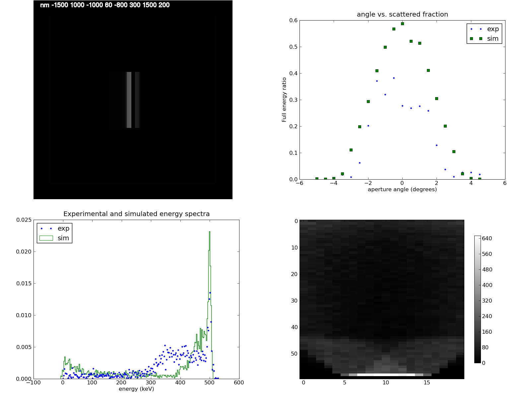
Task: Click the colorbar tick label '400'
Action: click(487, 285)
